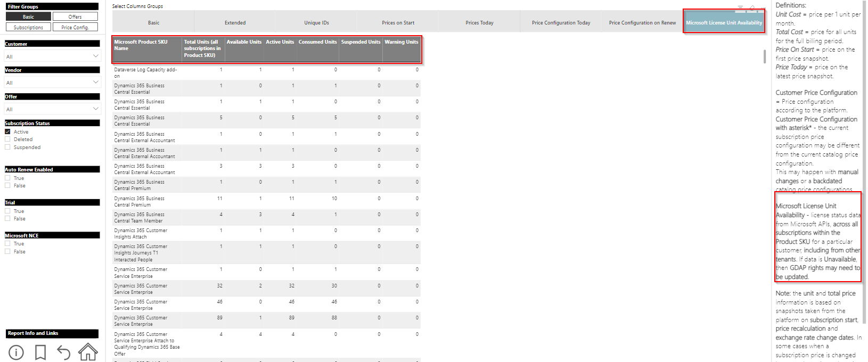Tick True under Microsoft NCE
Image resolution: width=868 pixels, height=362 pixels.
tap(7, 243)
